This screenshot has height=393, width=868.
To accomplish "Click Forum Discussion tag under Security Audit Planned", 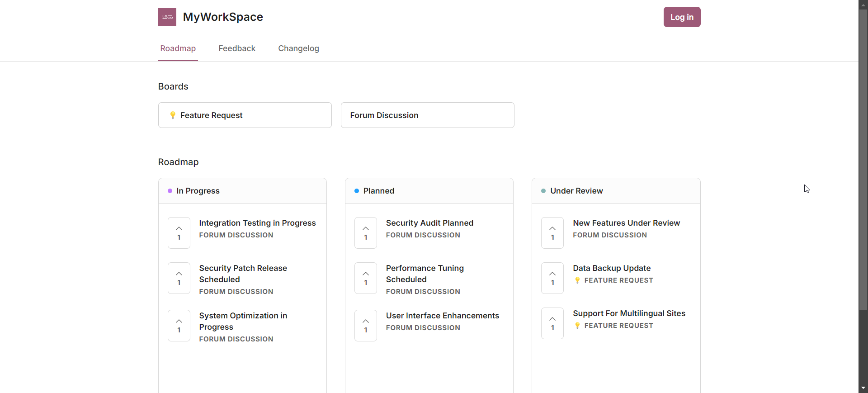I will point(423,235).
